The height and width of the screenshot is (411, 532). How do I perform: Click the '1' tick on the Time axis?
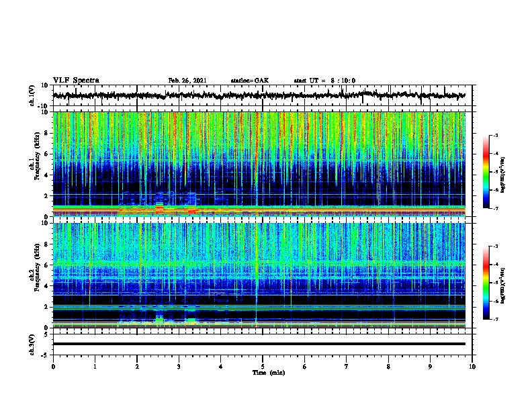(95, 367)
